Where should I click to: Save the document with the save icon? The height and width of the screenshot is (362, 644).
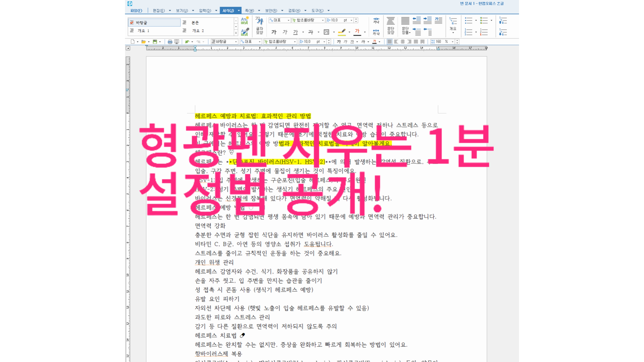[155, 42]
